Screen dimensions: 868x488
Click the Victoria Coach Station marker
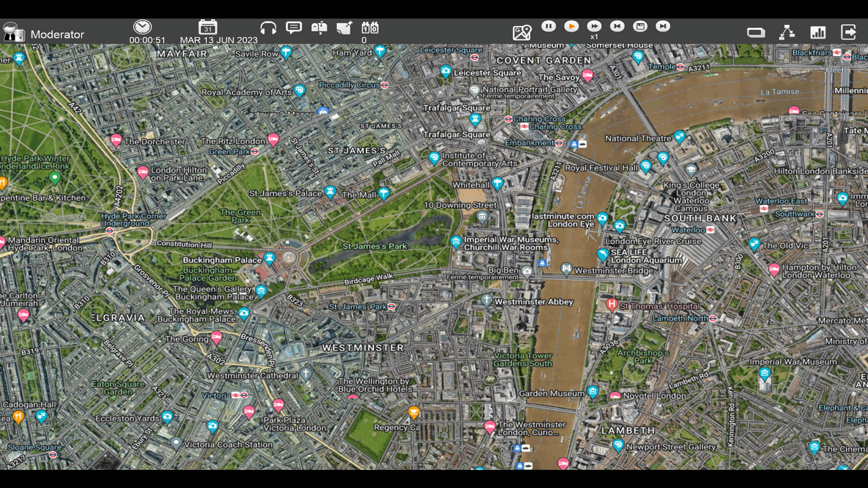click(x=176, y=443)
